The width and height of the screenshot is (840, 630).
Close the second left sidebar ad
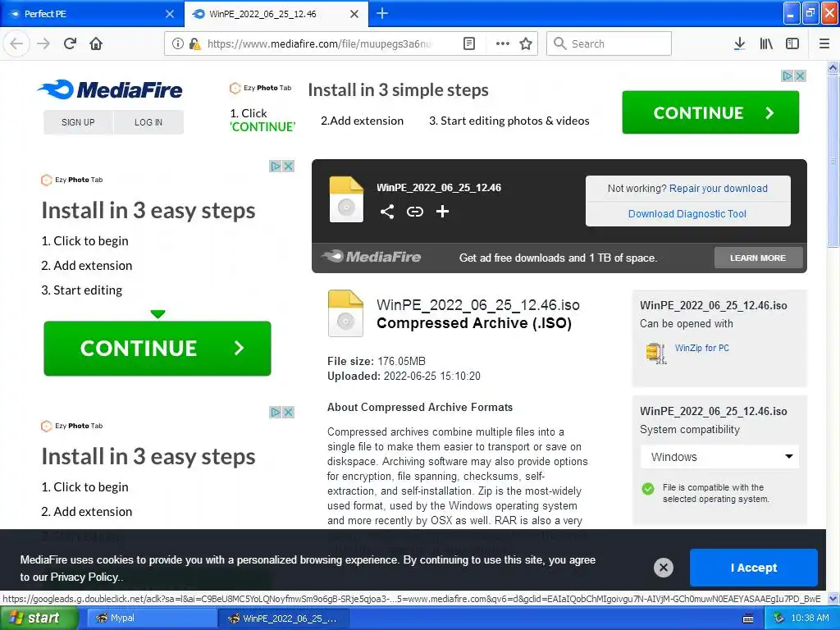coord(288,412)
